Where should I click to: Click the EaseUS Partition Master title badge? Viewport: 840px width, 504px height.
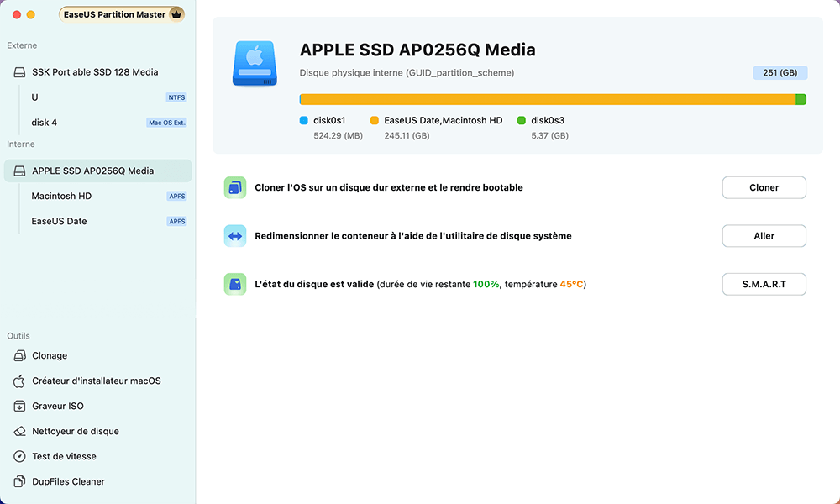point(122,14)
